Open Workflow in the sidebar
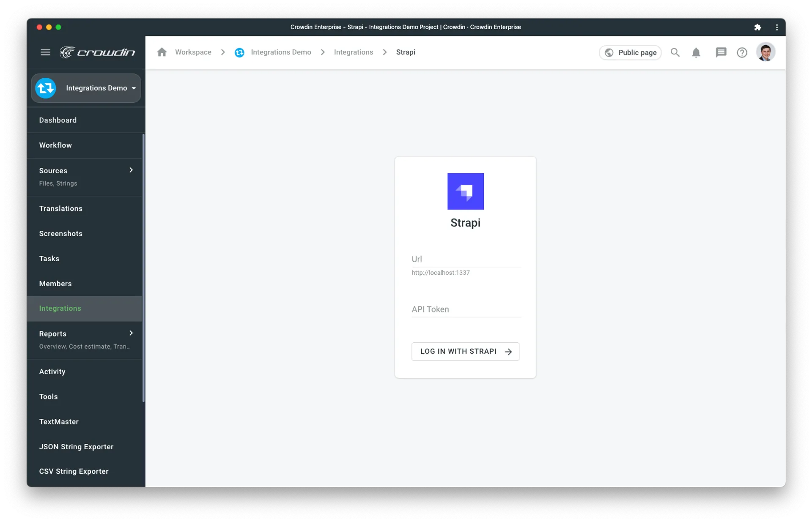This screenshot has width=812, height=522. [85, 145]
